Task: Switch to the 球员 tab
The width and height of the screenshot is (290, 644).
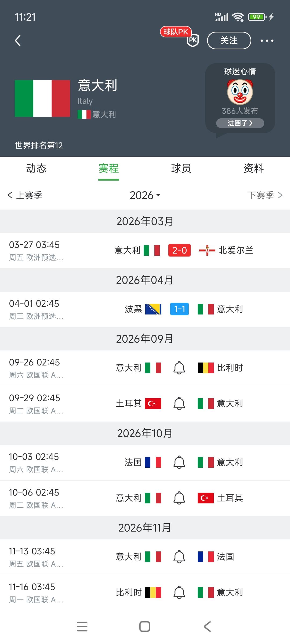Action: tap(181, 169)
